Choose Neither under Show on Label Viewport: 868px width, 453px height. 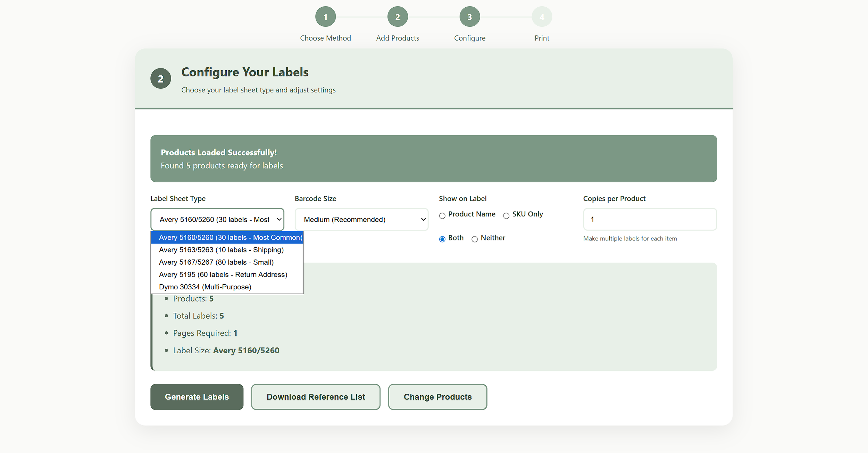[475, 239]
